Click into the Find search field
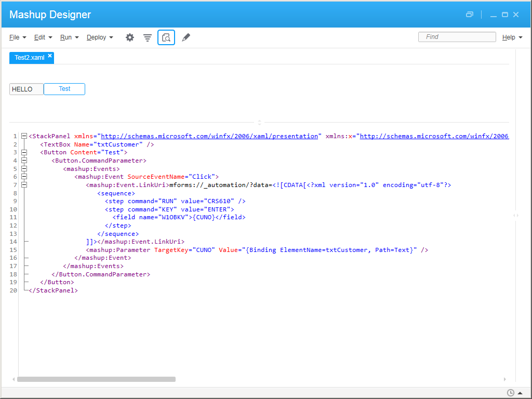This screenshot has height=399, width=532. coord(457,37)
